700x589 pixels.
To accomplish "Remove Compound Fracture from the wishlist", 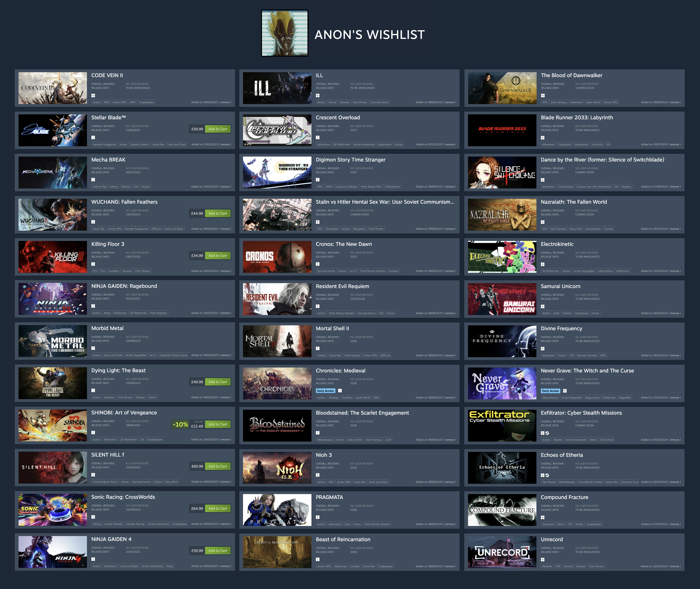I will (675, 524).
